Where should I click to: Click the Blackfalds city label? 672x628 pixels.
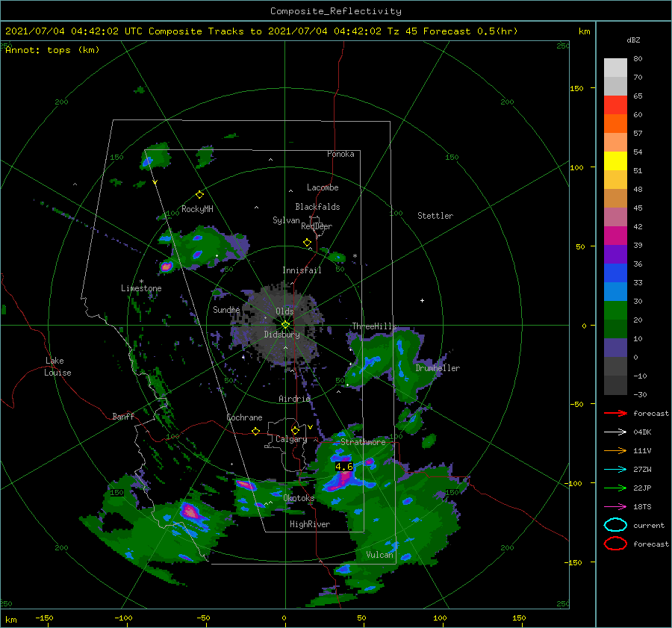317,207
